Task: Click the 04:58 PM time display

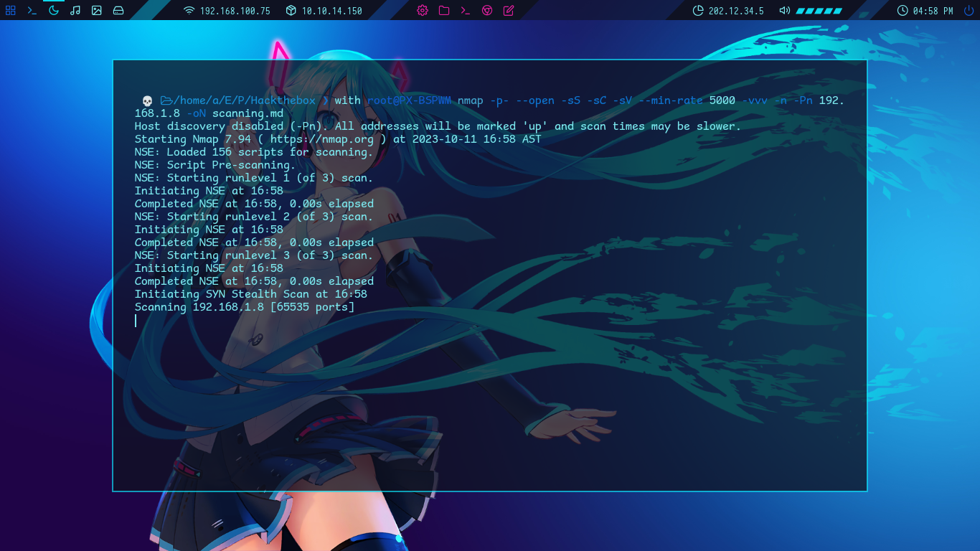Action: [933, 11]
